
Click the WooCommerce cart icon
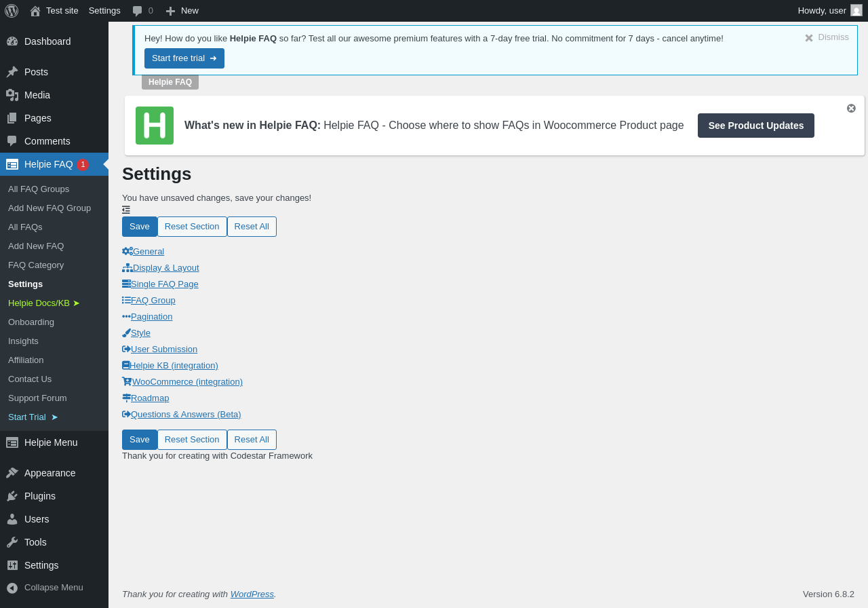[127, 381]
